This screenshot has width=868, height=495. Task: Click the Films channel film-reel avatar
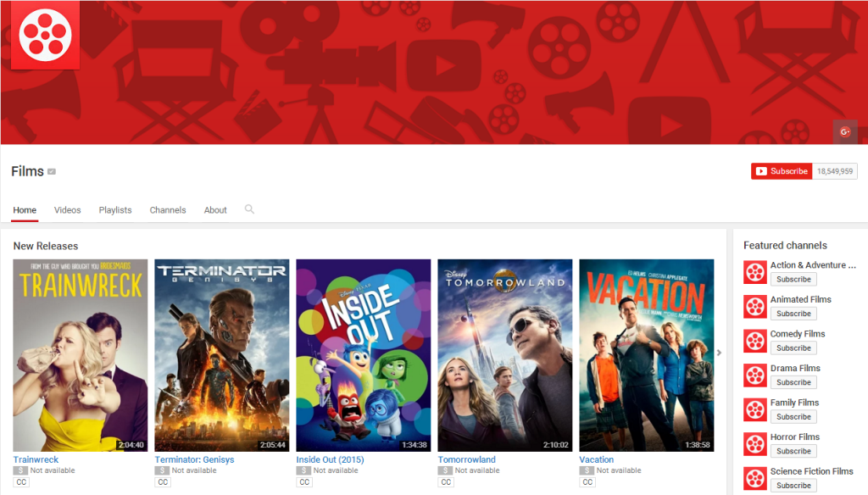[44, 35]
